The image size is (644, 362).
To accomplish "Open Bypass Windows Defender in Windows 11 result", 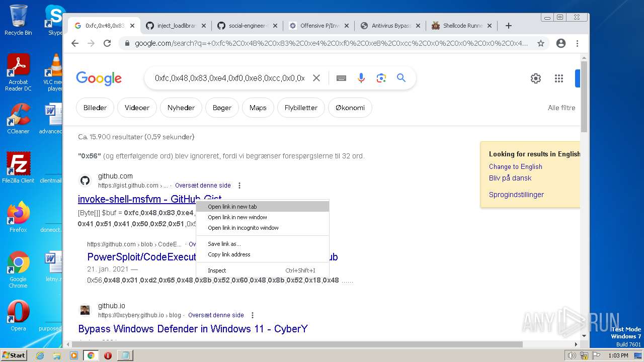I will click(x=193, y=329).
